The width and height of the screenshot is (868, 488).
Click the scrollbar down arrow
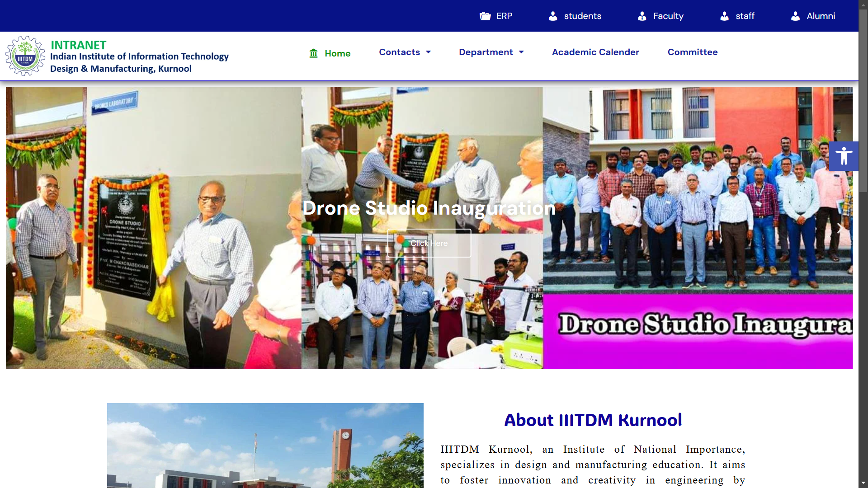(x=863, y=483)
